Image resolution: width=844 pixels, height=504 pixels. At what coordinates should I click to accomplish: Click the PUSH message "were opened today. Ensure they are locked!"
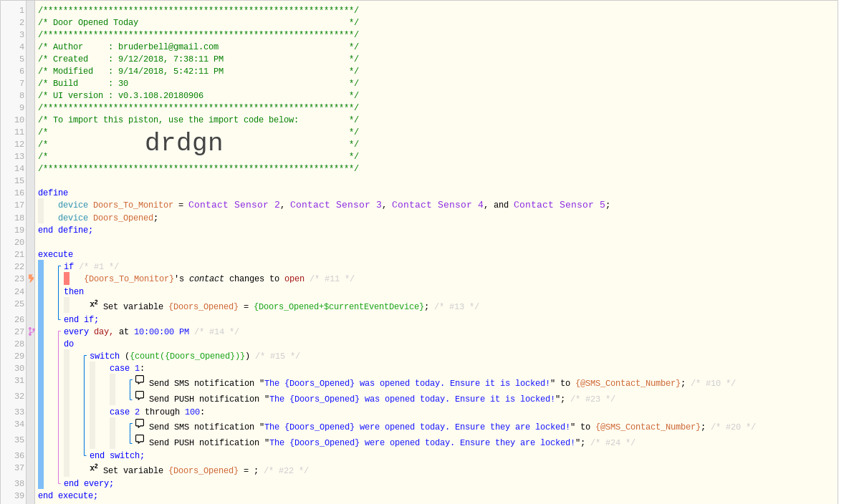(x=422, y=442)
